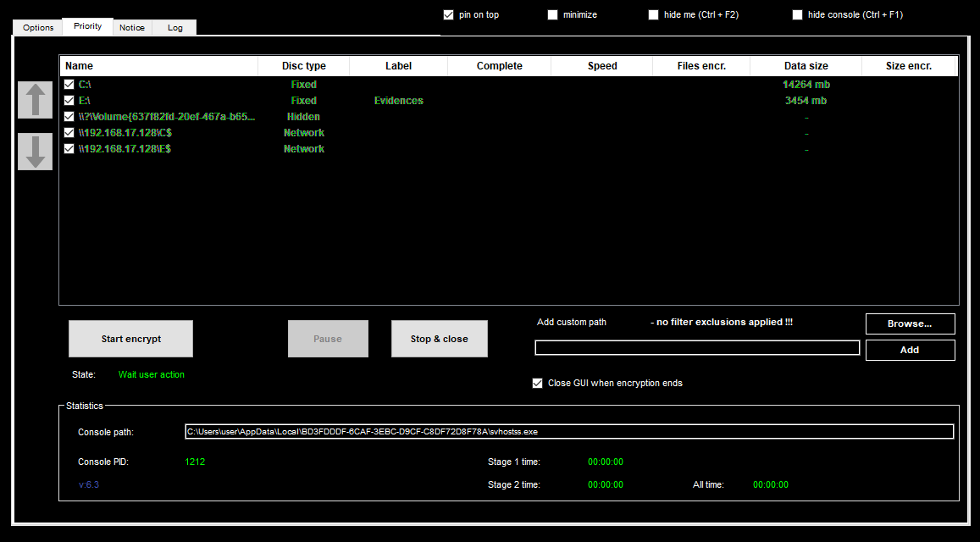Uncheck the E:\ Evidences drive

pos(69,100)
